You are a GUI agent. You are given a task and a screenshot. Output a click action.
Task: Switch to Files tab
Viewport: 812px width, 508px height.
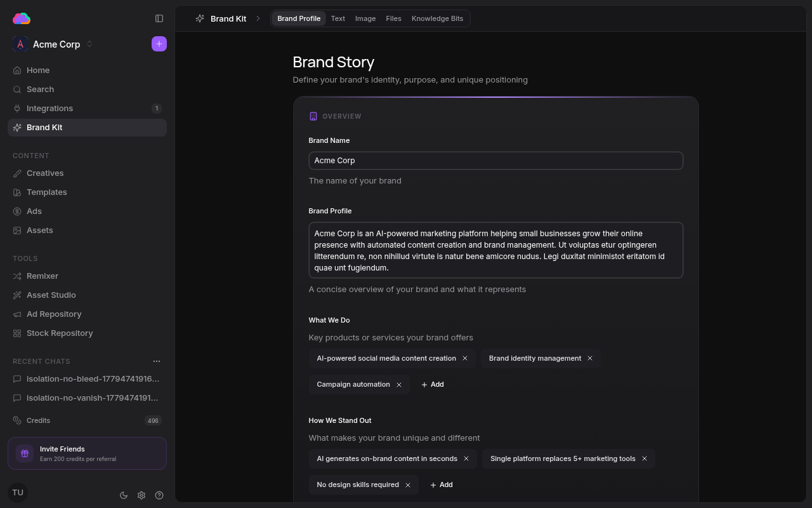(x=393, y=18)
